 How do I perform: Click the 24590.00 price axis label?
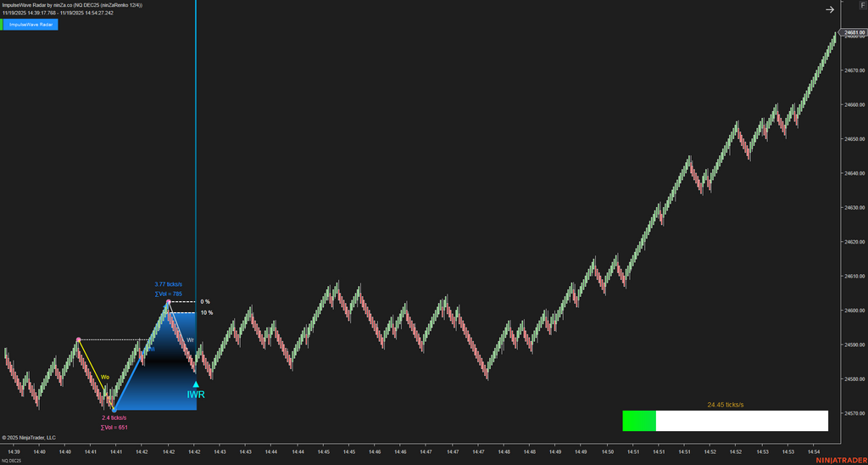[854, 345]
